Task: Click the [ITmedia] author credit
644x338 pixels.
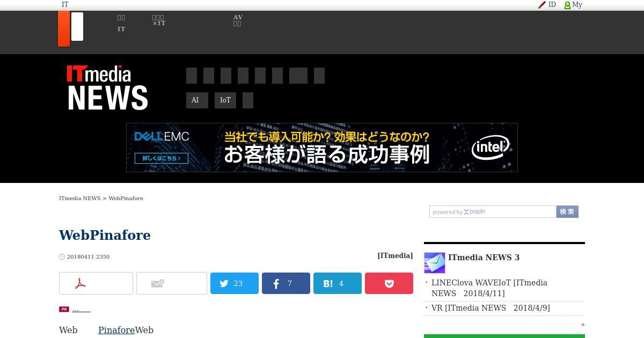Action: pyautogui.click(x=395, y=256)
